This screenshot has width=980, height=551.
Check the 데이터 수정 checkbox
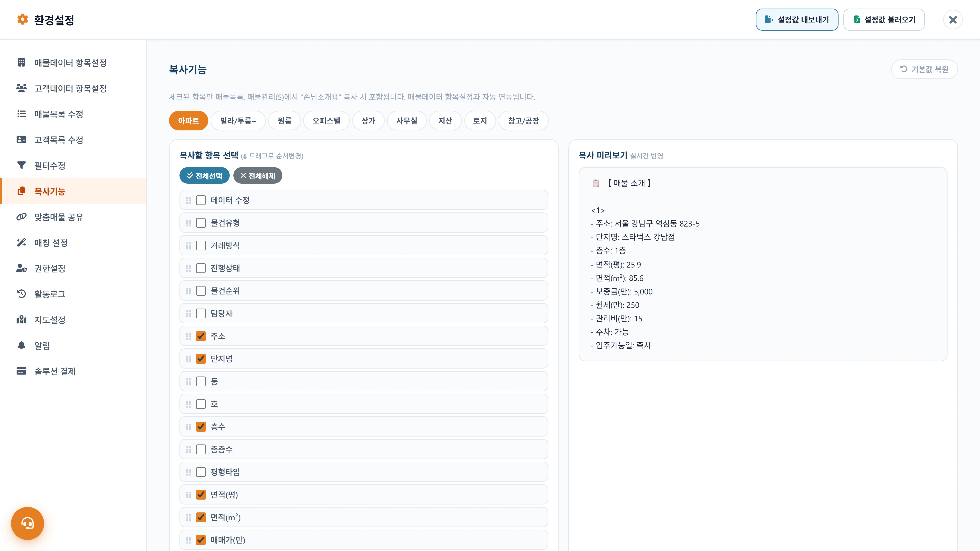pos(201,200)
